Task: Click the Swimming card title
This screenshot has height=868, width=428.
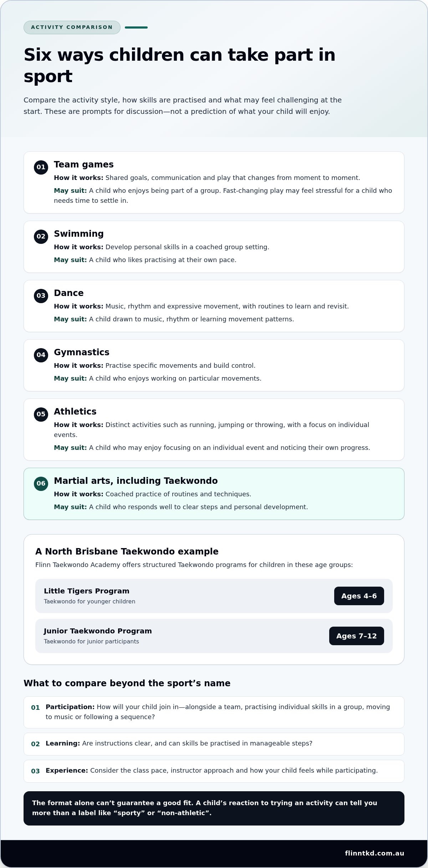Action: (78, 234)
